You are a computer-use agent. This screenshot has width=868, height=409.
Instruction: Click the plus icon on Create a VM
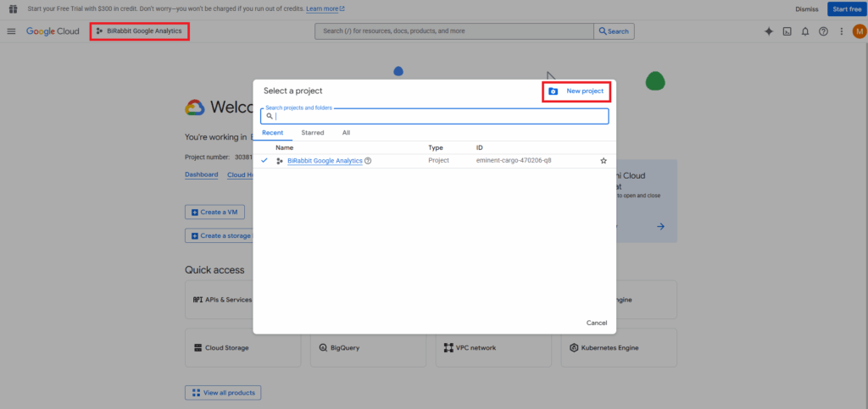[194, 213]
